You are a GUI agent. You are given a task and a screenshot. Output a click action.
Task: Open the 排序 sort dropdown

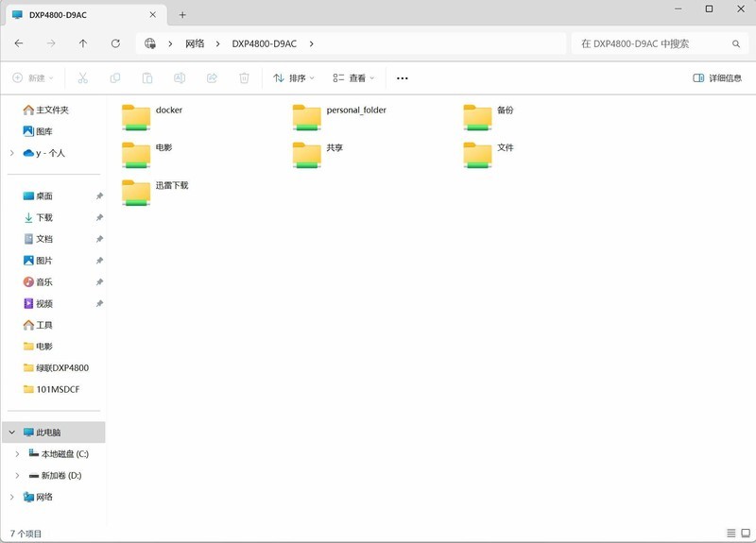[x=294, y=78]
